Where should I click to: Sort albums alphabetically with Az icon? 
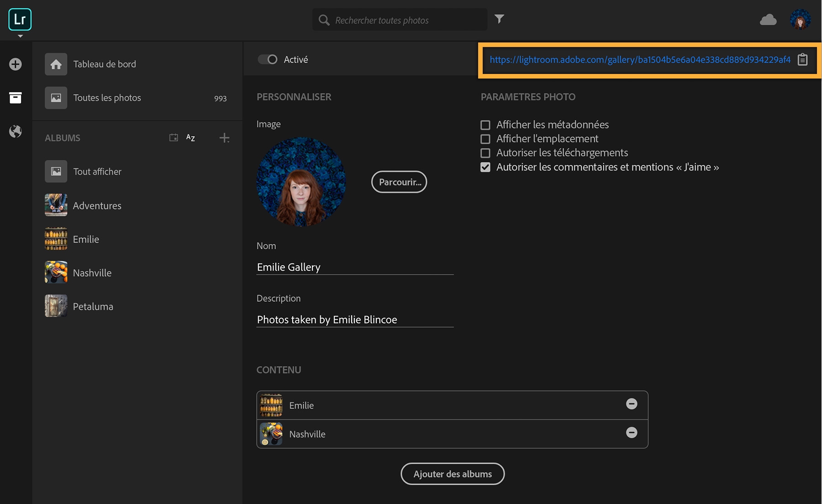coord(190,137)
